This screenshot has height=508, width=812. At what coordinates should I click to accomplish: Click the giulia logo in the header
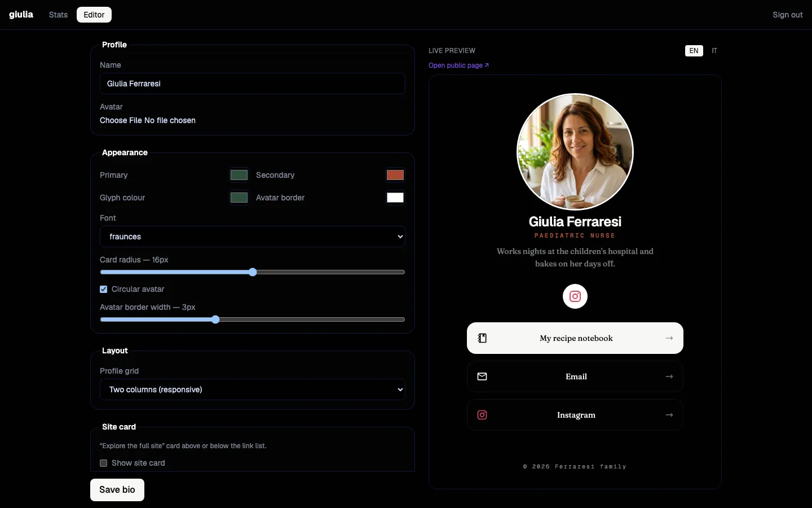tap(21, 15)
